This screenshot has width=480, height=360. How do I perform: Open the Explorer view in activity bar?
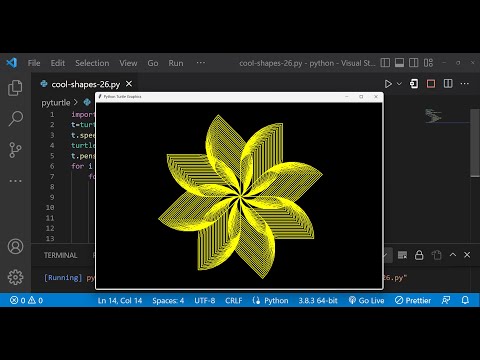tap(15, 88)
